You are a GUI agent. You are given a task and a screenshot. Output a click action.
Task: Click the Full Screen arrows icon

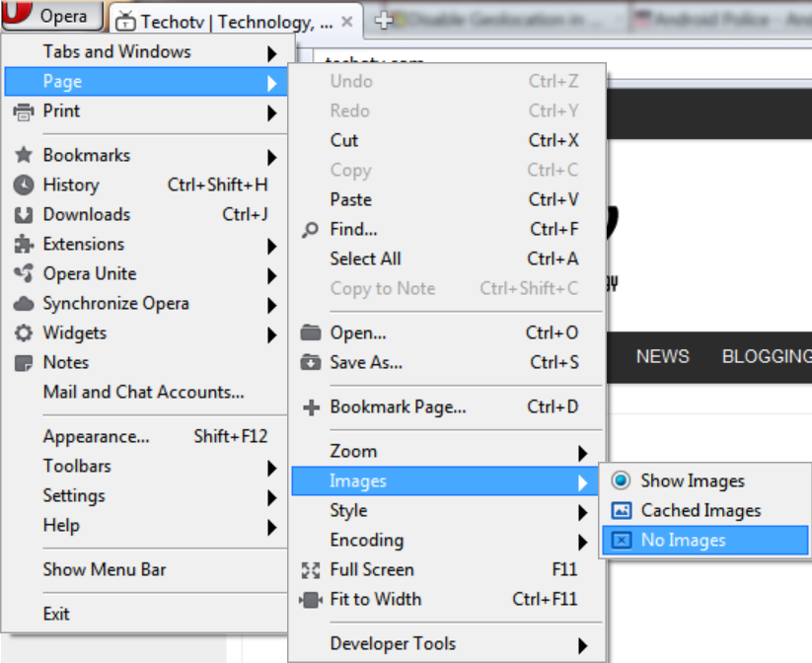click(311, 570)
